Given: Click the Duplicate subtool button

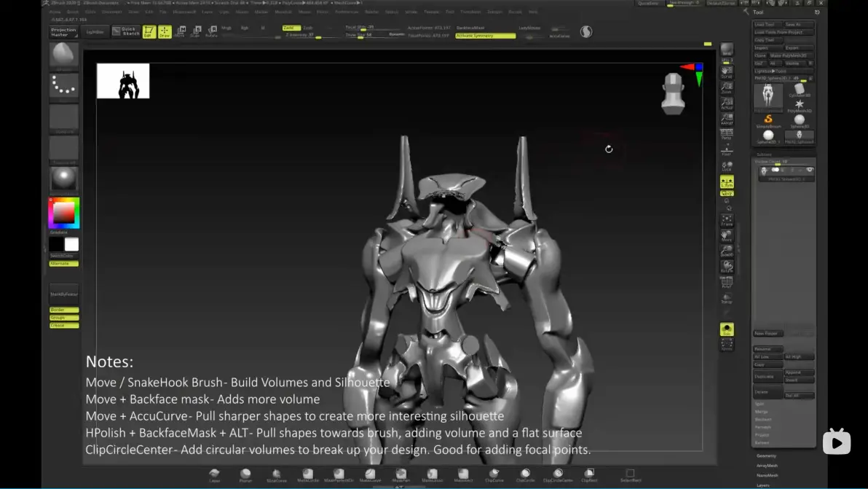Looking at the screenshot, I should click(x=768, y=377).
